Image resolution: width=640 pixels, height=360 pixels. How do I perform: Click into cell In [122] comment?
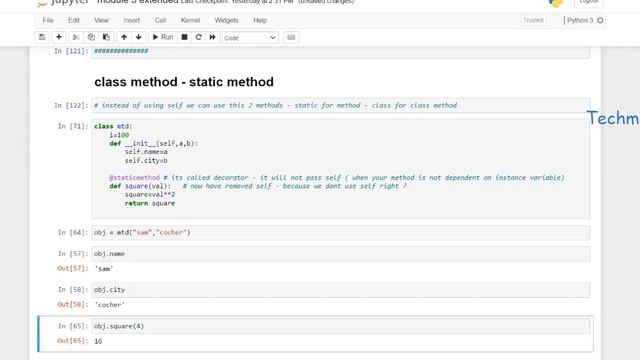[340, 105]
